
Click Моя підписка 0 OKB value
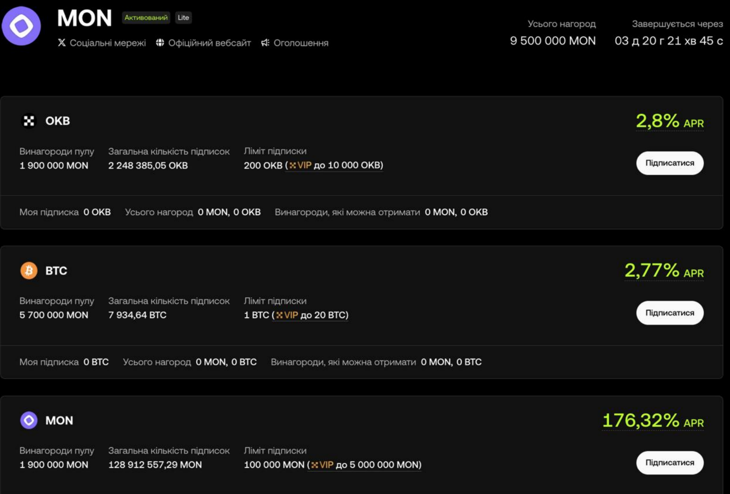coord(97,212)
